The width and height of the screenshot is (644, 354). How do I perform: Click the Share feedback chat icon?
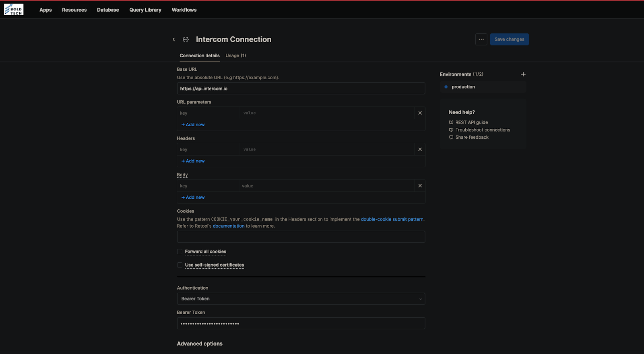tap(451, 137)
